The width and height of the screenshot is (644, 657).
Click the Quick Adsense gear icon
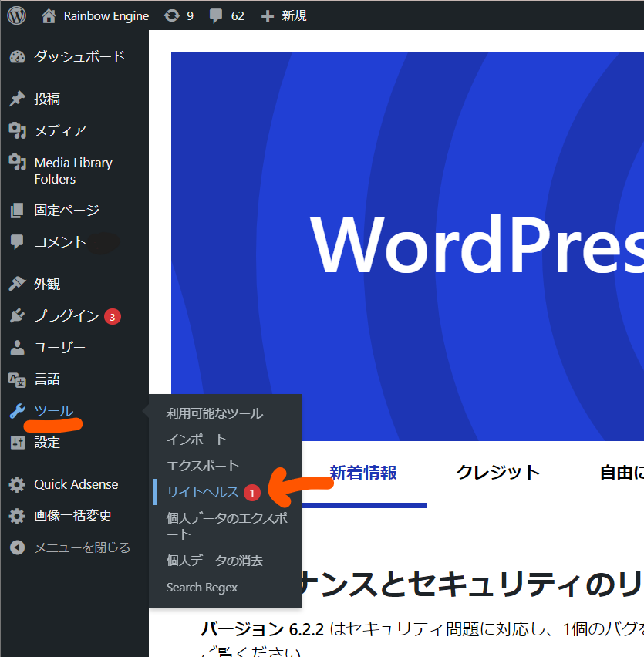coord(17,484)
